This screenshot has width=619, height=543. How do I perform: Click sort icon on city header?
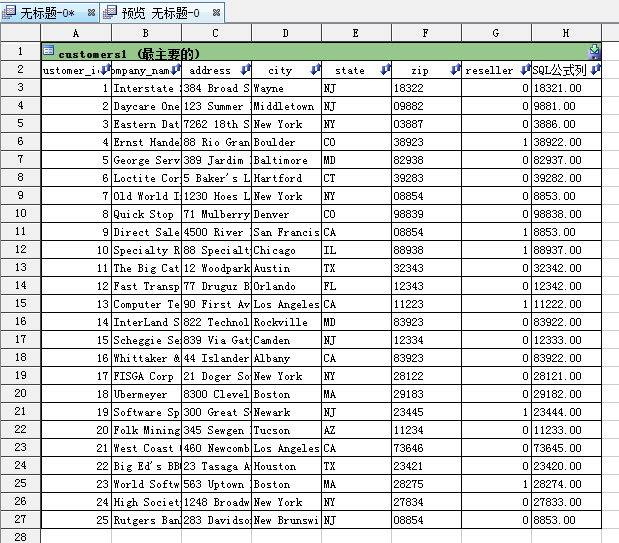tap(315, 70)
